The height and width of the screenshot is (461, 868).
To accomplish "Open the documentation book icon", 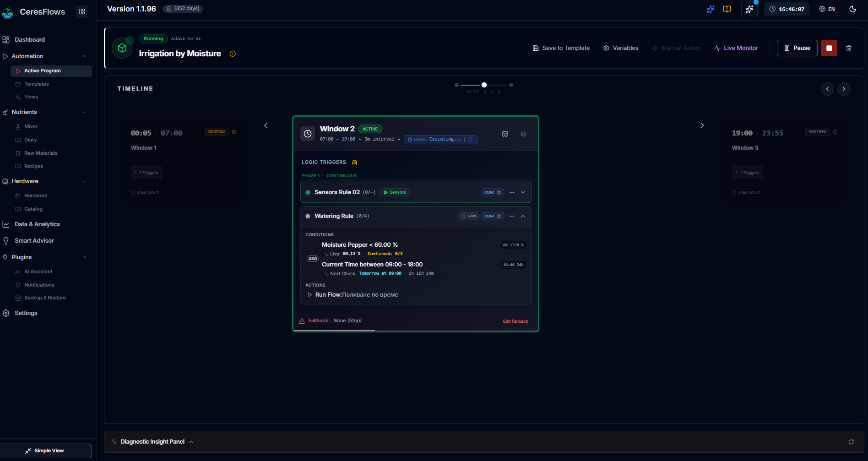I will pos(727,9).
